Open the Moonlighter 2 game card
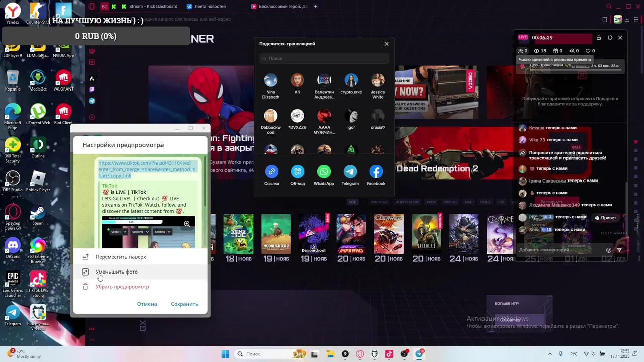This screenshot has width=644, height=362. pos(276,234)
